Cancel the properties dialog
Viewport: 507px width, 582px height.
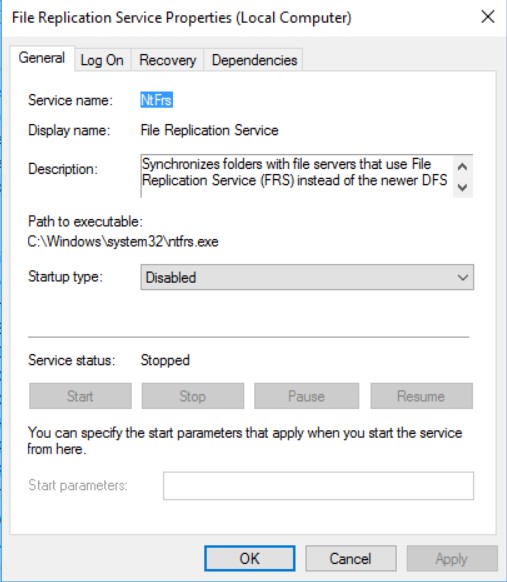tap(351, 559)
